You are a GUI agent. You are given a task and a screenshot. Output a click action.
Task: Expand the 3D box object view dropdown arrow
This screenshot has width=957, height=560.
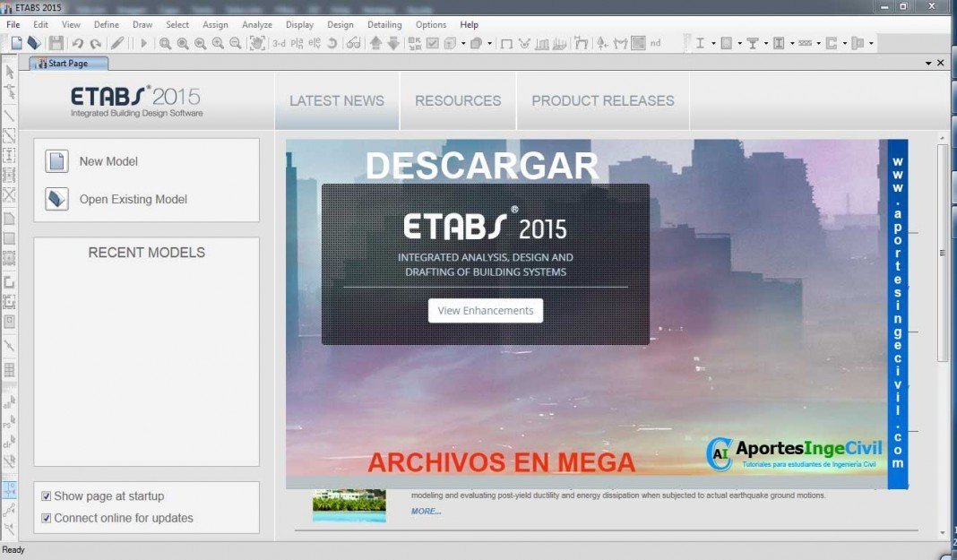(463, 43)
